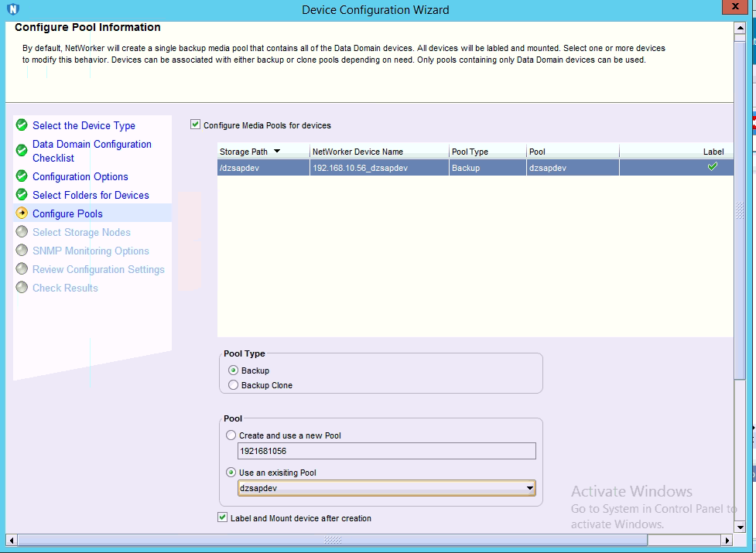Screen dimensions: 756x553
Task: Click the new pool name text field
Action: point(386,451)
